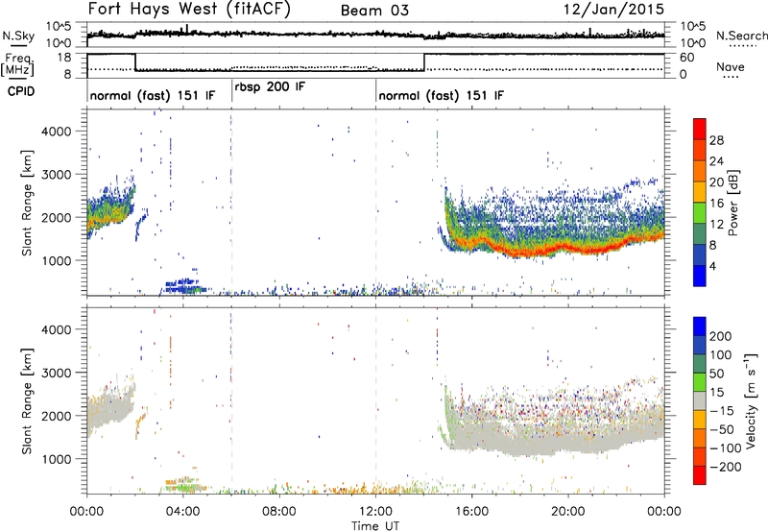
Task: Select the "Beam 03" label
Action: pyautogui.click(x=374, y=11)
